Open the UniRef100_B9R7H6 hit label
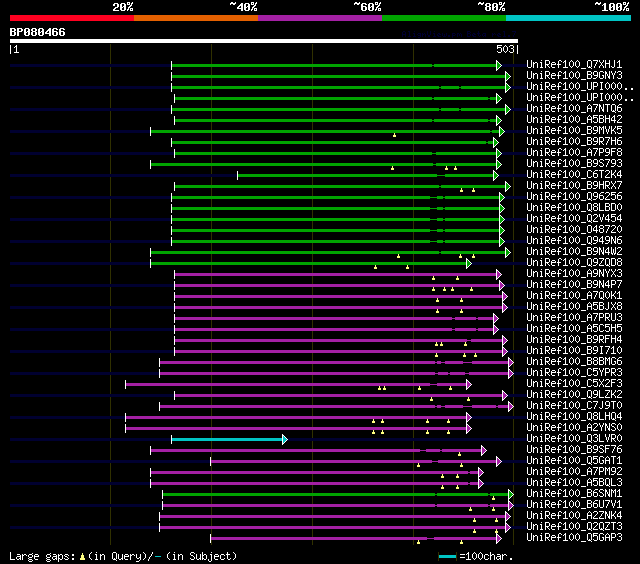The image size is (640, 564). click(x=574, y=142)
